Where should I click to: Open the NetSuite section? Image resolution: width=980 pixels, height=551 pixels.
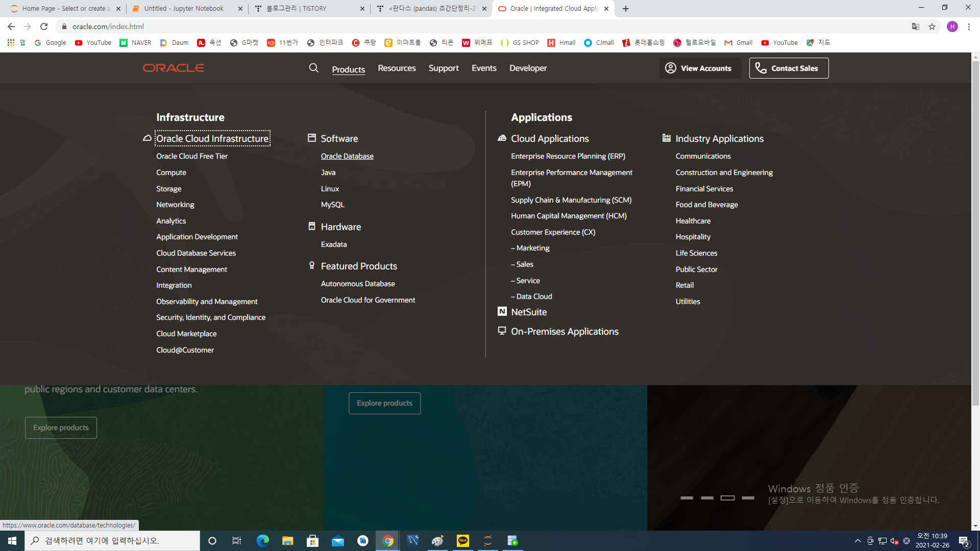coord(529,312)
